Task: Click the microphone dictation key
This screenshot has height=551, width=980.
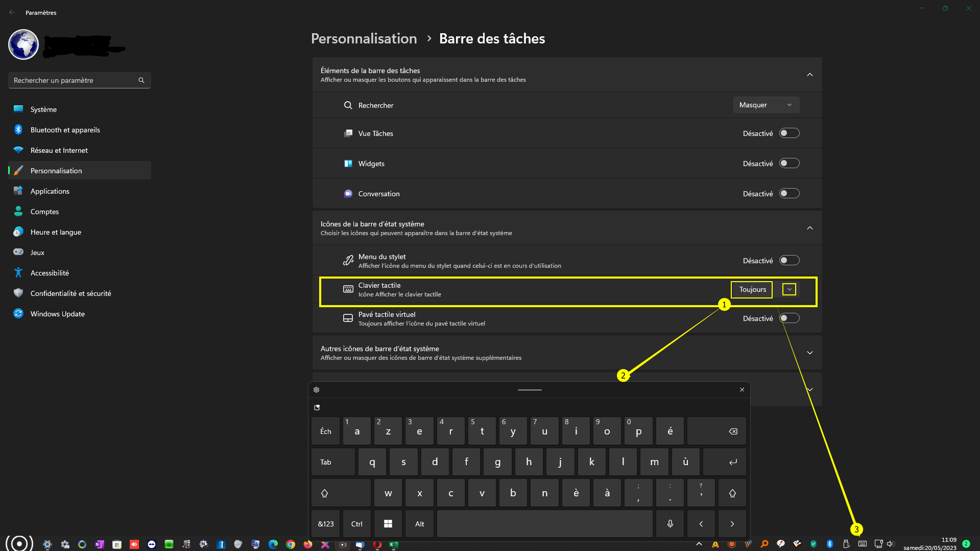Action: tap(670, 523)
